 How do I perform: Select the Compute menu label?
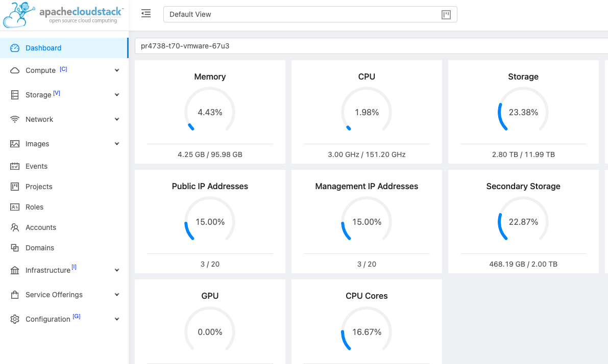(40, 70)
